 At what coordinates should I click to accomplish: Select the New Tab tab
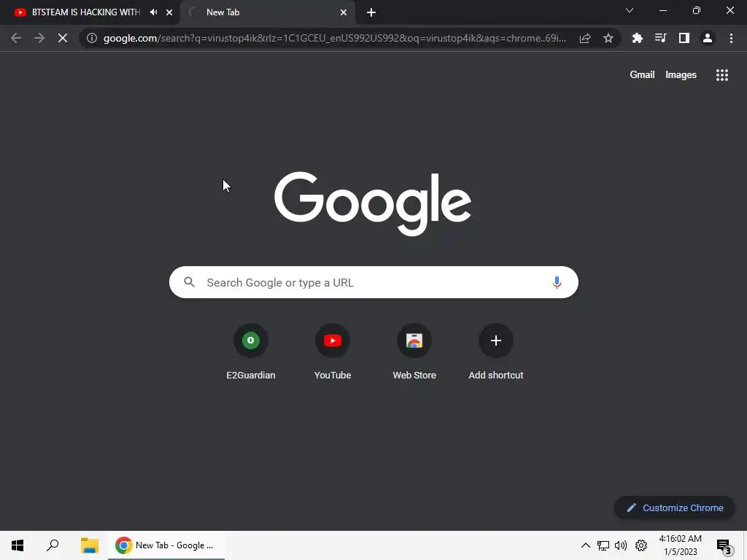[x=268, y=12]
